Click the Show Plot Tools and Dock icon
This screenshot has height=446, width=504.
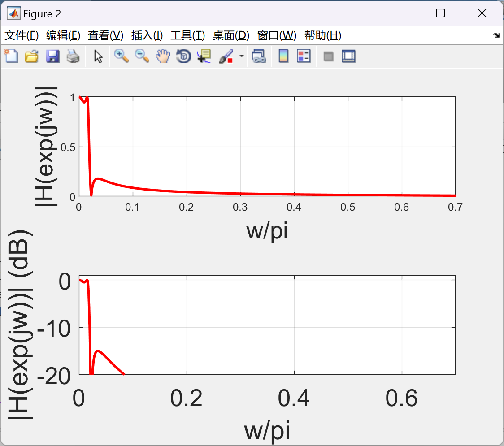click(348, 56)
